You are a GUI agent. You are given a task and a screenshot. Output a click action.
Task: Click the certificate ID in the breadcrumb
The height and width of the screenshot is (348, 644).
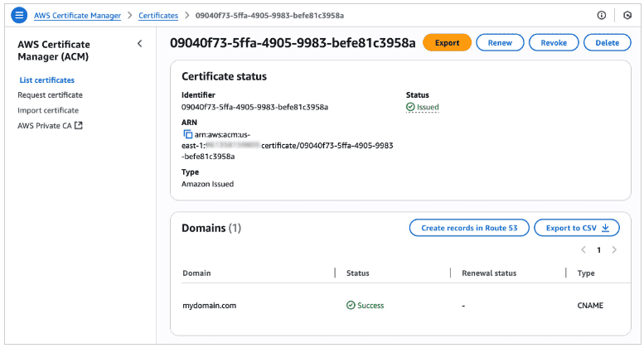pyautogui.click(x=269, y=16)
